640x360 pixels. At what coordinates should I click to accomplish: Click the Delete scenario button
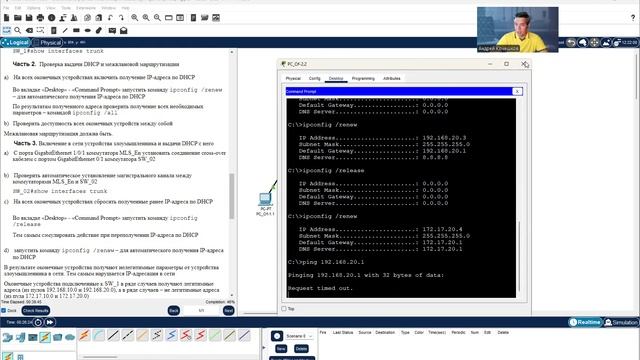[301, 349]
